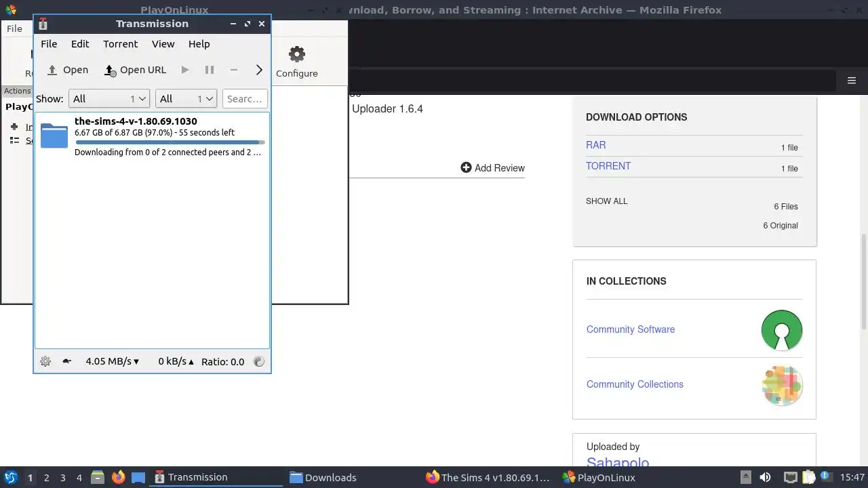Switch to The Sims 4 Firefox taskbar window
Viewport: 868px width, 488px height.
point(488,477)
